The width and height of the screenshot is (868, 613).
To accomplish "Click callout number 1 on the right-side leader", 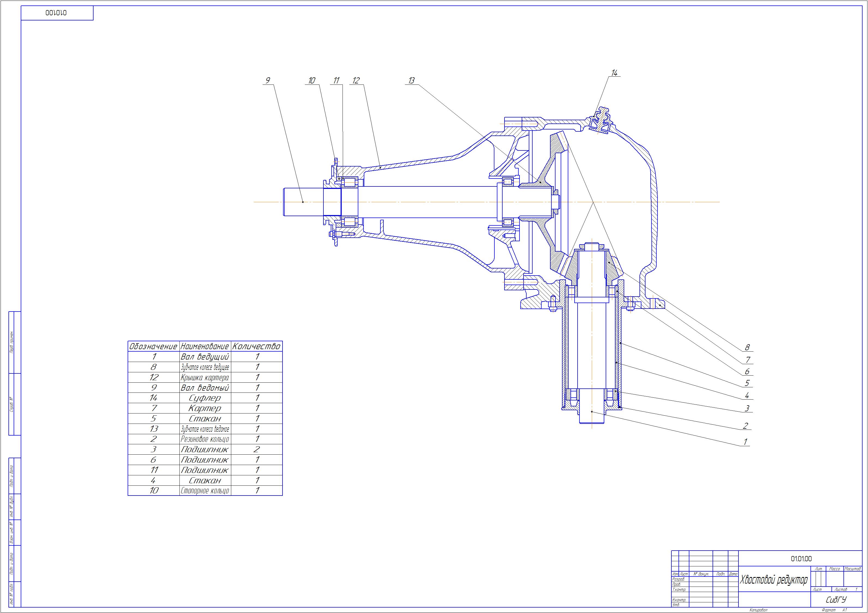I will [746, 442].
